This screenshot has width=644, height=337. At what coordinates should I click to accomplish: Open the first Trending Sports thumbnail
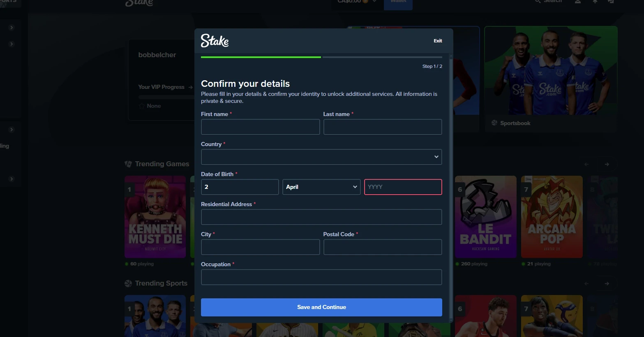155,316
